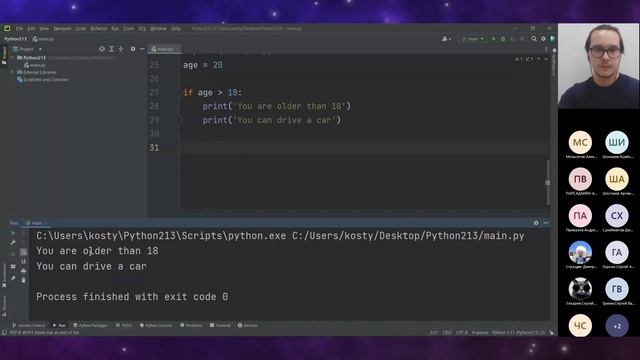Open Project vertical tool window button
The height and width of the screenshot is (360, 640).
(4, 56)
